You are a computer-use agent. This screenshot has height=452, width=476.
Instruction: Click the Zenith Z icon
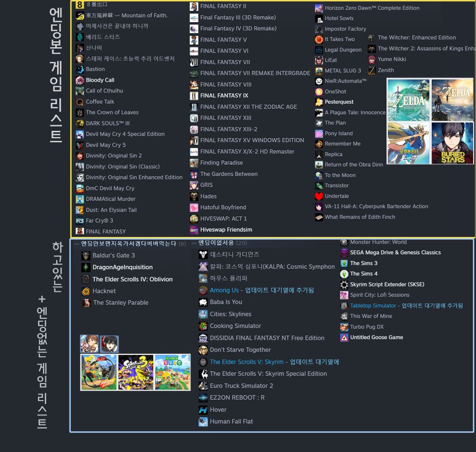(372, 70)
